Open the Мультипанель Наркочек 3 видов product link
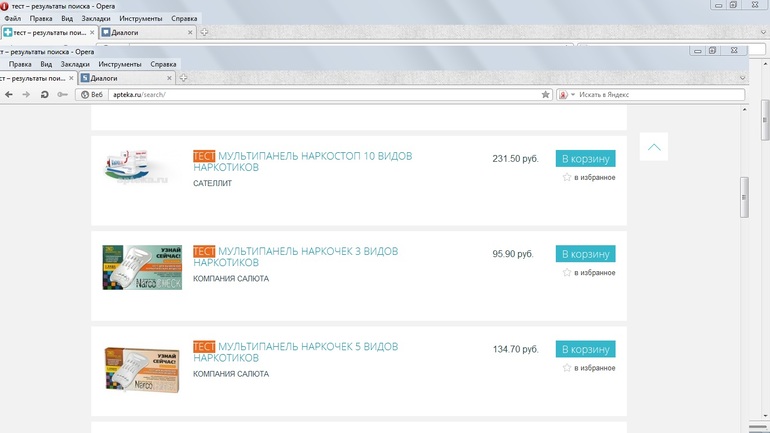Viewport: 770px width, 433px height. (296, 256)
